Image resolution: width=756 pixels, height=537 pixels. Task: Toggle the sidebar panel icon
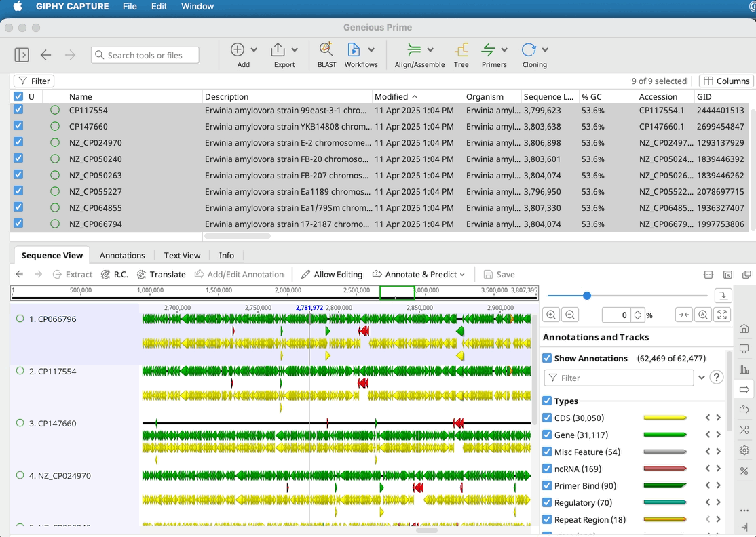coord(22,55)
